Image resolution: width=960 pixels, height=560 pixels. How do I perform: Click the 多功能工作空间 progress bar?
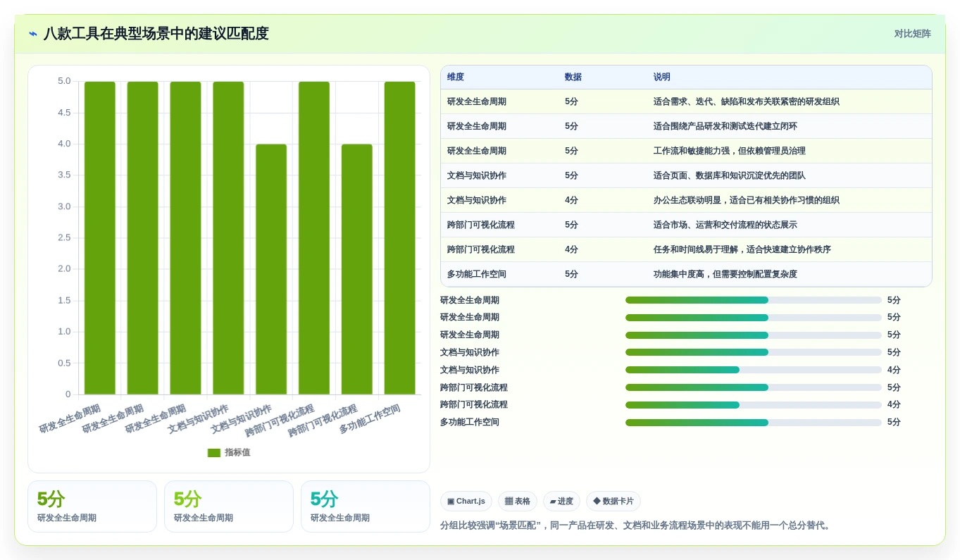coord(754,423)
